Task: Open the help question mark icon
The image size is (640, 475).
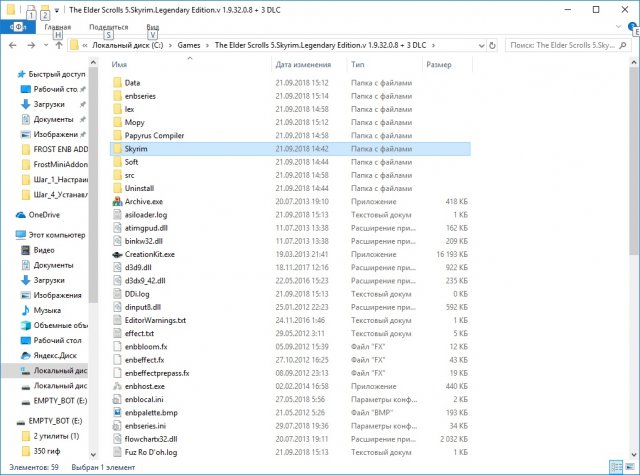Action: (x=630, y=27)
